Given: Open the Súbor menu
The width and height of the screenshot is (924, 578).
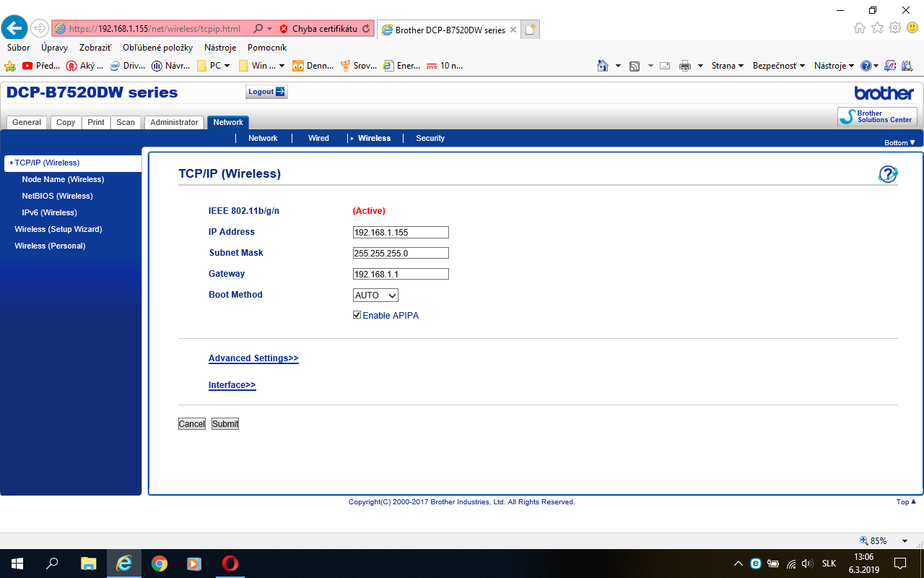Looking at the screenshot, I should 19,48.
